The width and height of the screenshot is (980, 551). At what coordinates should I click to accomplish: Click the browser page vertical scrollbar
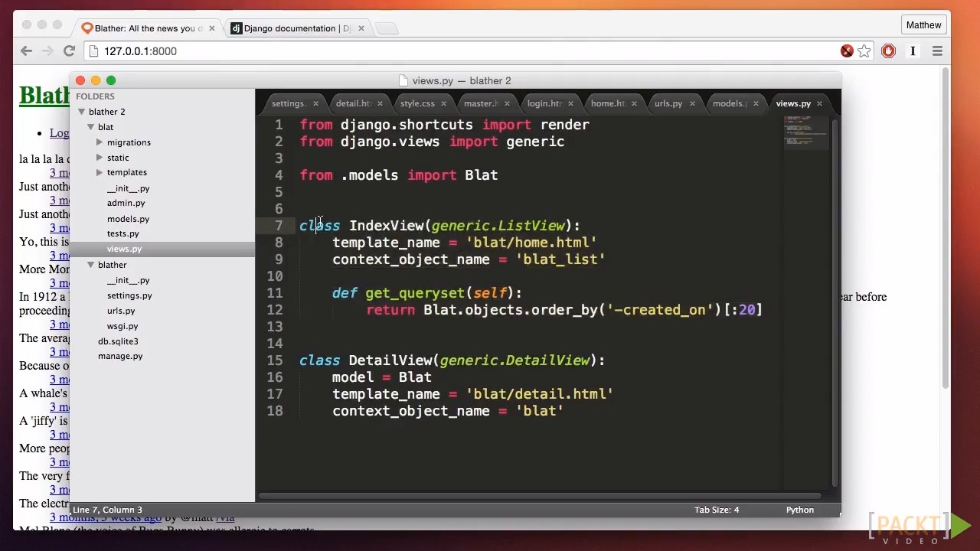[946, 230]
